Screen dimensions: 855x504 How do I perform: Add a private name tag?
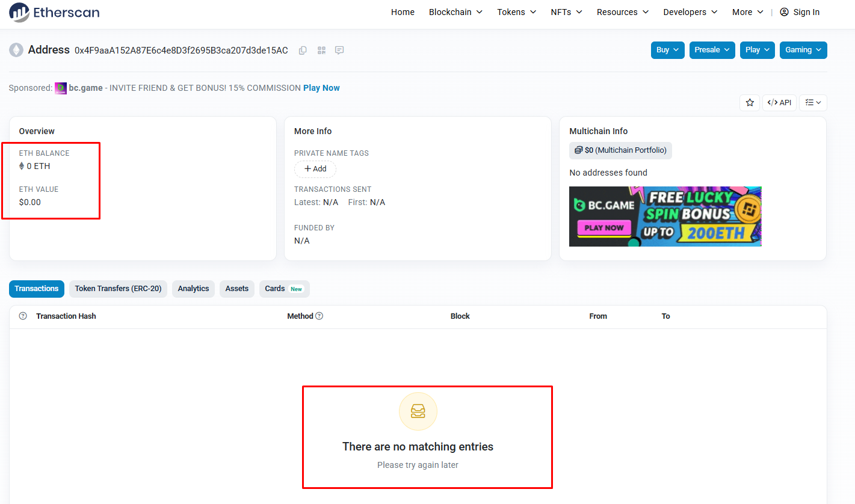point(315,169)
